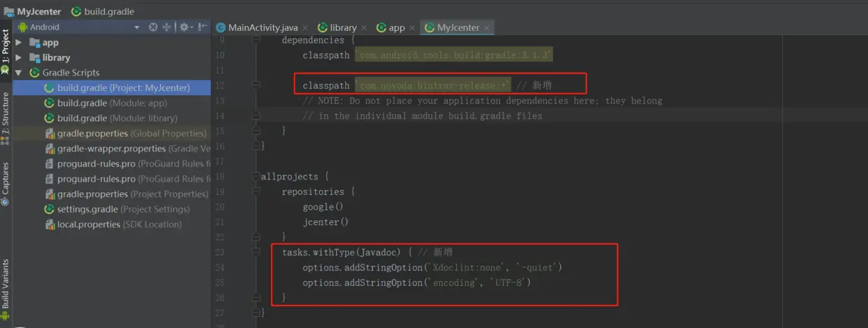Toggle the fold marker at line 14
The height and width of the screenshot is (328, 868).
[255, 116]
